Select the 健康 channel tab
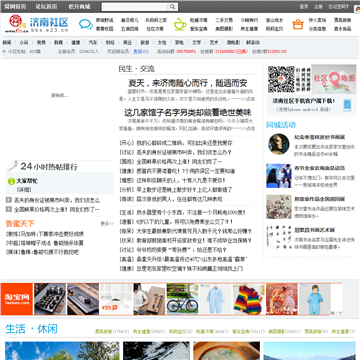Screen dimensions: 360x360 click(76, 43)
